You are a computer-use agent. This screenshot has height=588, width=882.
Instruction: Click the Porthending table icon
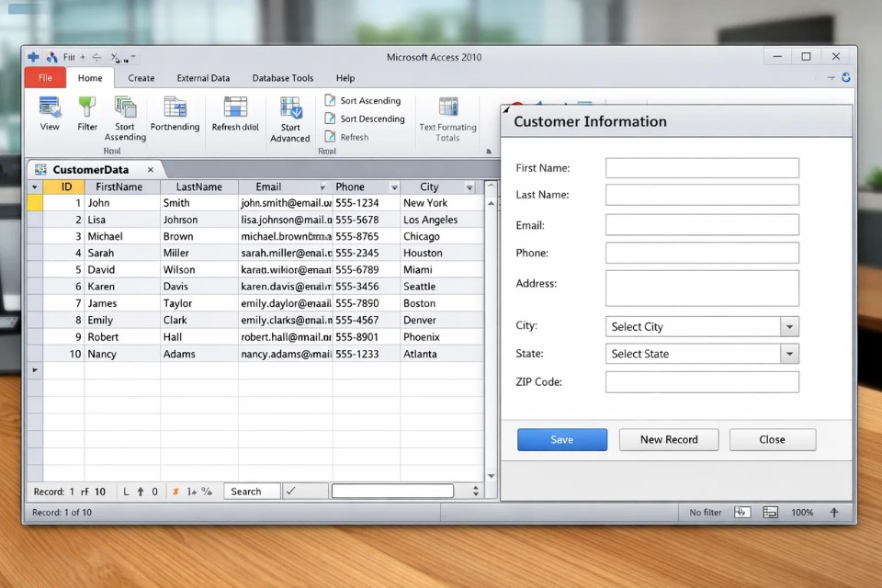coord(175,108)
